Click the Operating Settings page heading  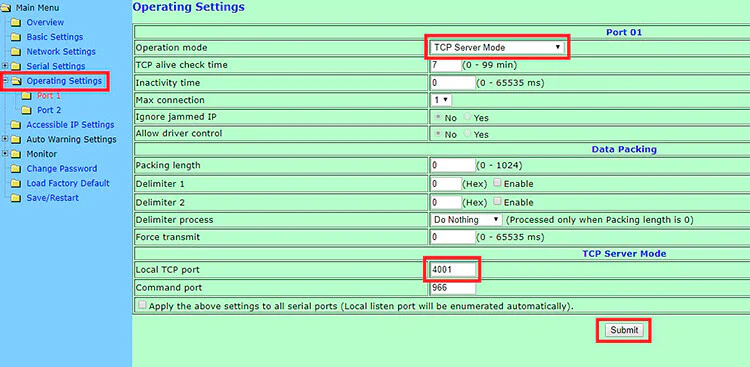188,7
